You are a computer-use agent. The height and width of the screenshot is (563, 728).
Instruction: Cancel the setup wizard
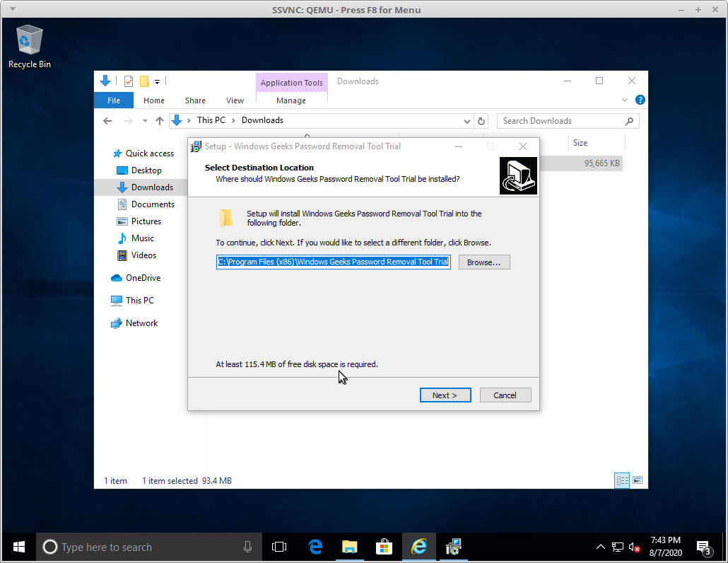click(x=505, y=395)
